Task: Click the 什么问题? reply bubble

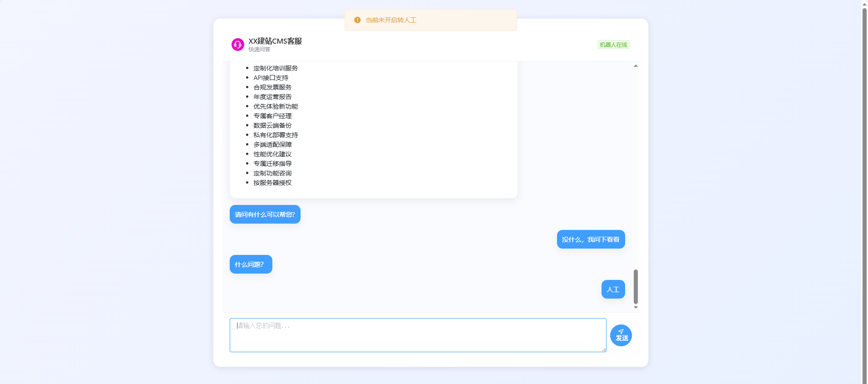Action: [251, 264]
